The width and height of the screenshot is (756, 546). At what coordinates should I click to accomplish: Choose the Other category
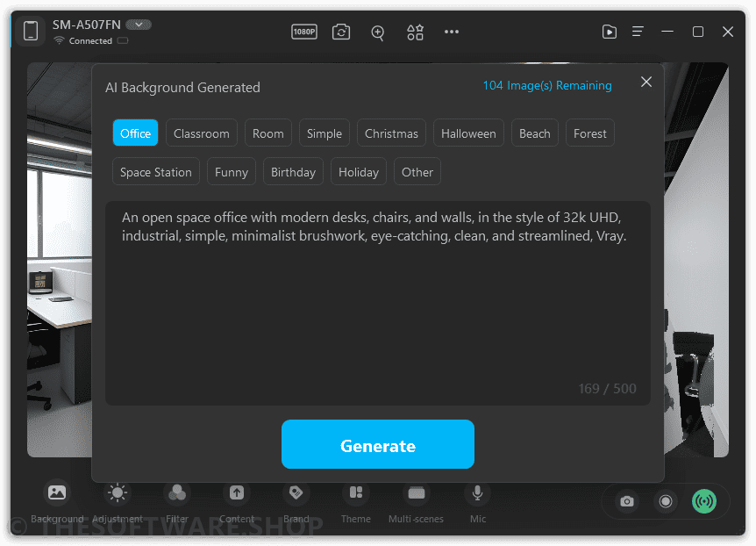coord(417,172)
